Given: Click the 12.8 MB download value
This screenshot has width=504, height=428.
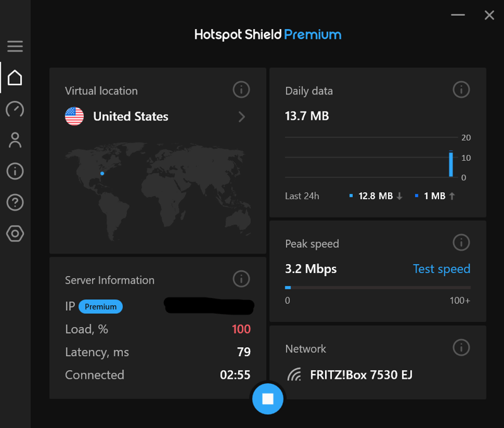Looking at the screenshot, I should click(375, 196).
